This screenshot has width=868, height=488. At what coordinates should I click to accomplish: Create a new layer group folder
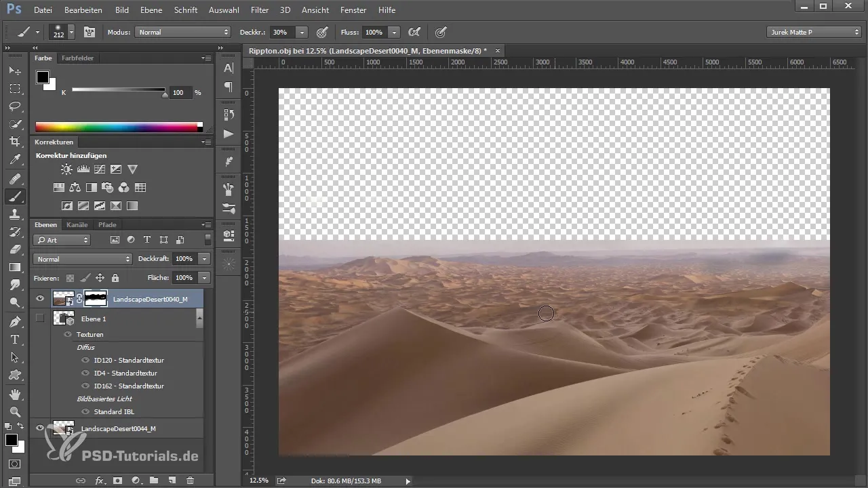point(154,481)
